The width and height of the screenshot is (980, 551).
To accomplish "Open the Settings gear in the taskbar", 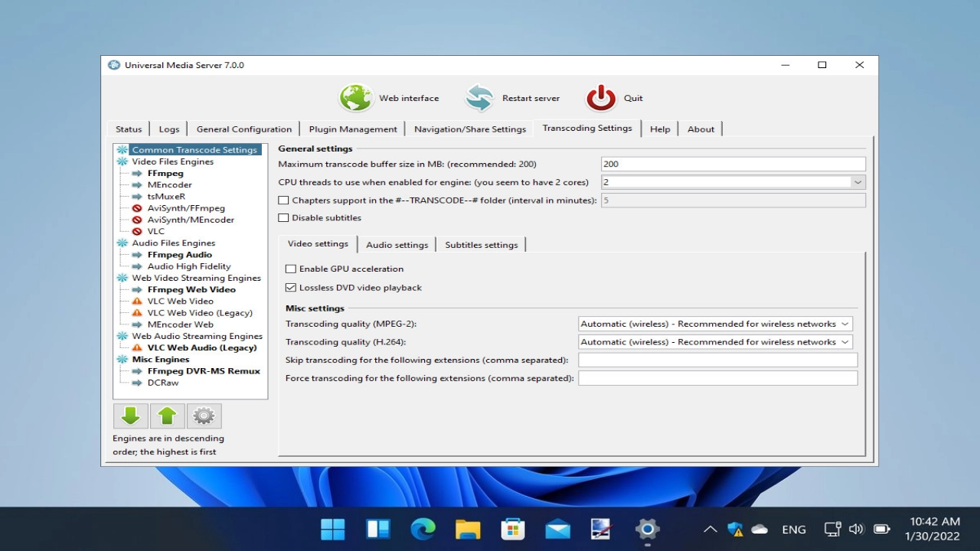I will coord(647,529).
